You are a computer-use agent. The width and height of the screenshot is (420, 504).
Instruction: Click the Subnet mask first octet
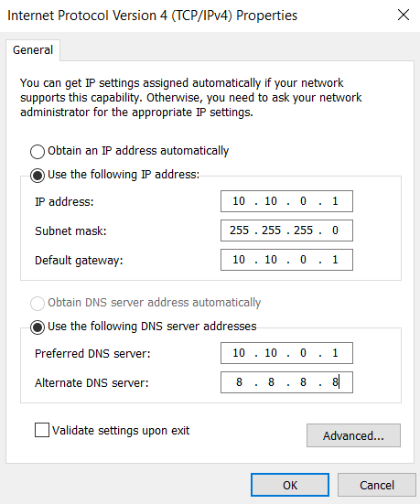pos(239,231)
